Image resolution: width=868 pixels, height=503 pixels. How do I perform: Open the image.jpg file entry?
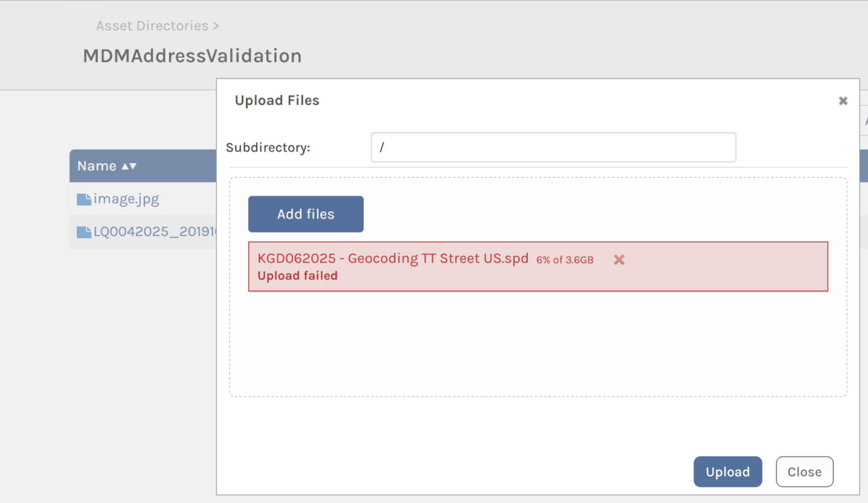(126, 199)
